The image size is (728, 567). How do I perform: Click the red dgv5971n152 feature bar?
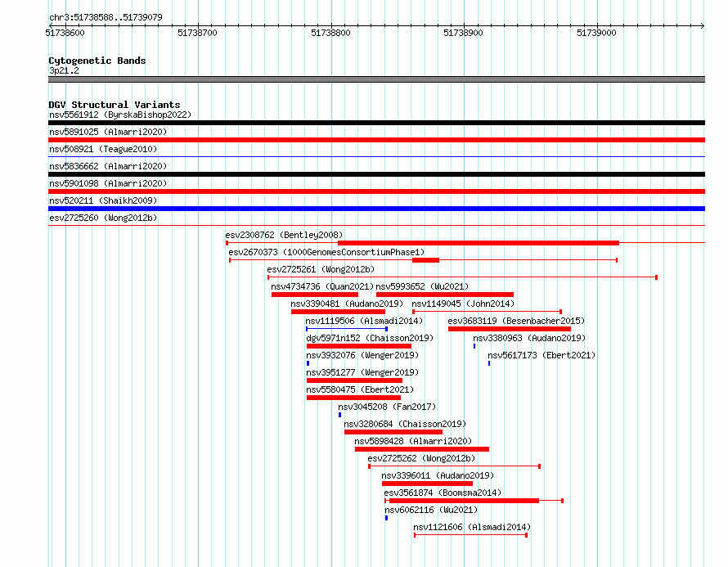(359, 346)
